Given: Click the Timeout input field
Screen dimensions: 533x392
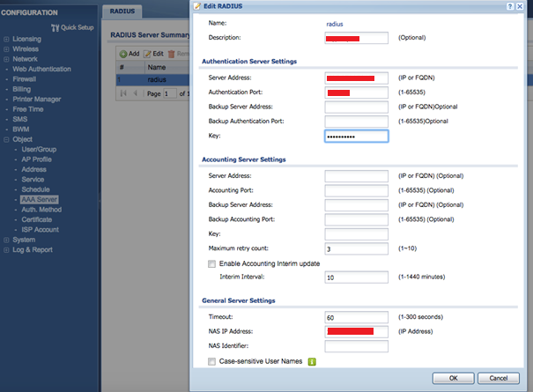Looking at the screenshot, I should tap(356, 316).
